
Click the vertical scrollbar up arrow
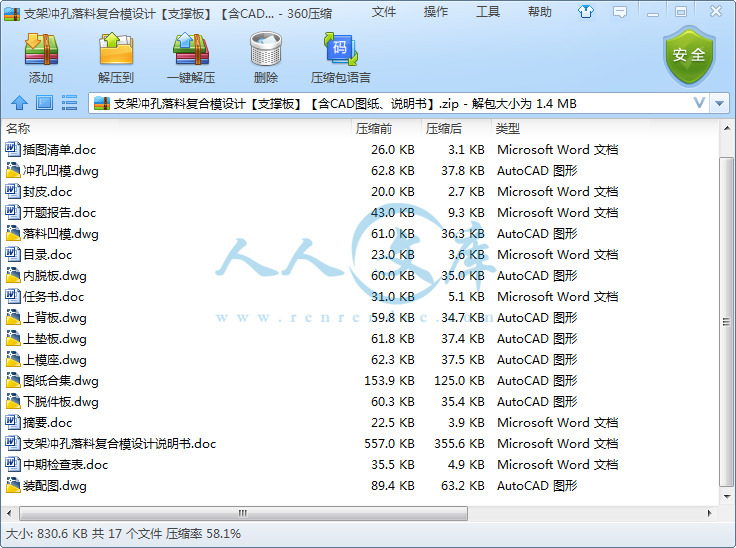coord(727,128)
